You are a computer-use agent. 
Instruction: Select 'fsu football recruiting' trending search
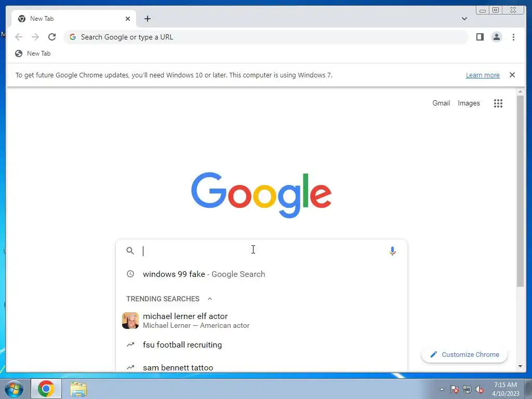(261, 345)
